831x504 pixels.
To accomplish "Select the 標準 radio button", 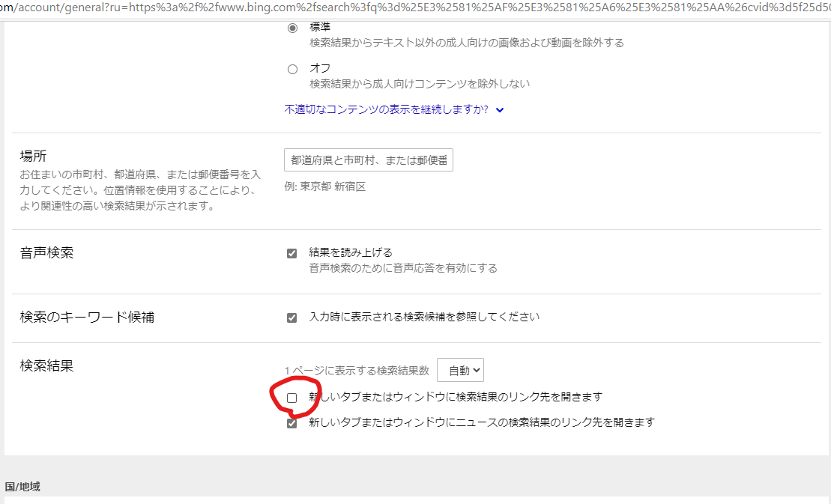I will pyautogui.click(x=292, y=25).
